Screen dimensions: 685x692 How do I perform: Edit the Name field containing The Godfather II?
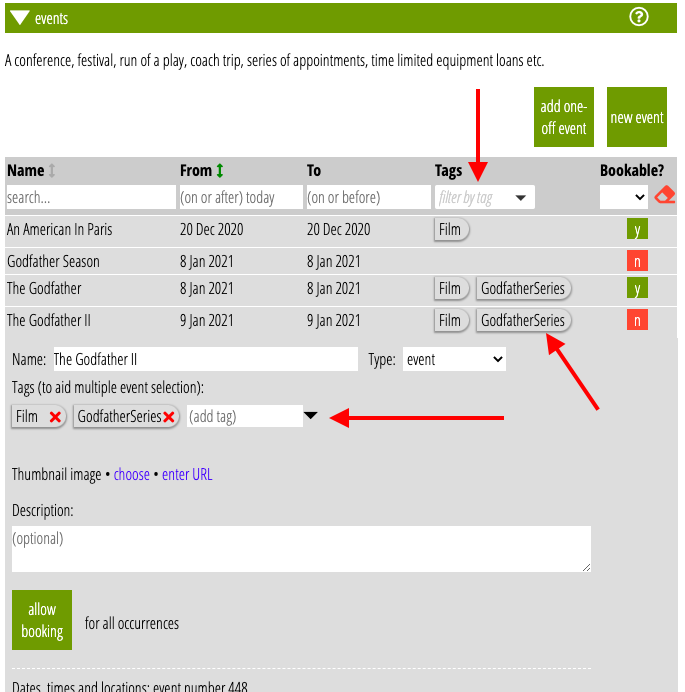click(206, 359)
